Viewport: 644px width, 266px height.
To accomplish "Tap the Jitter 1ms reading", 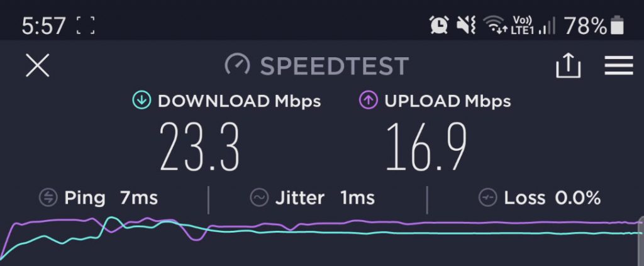I will click(325, 198).
